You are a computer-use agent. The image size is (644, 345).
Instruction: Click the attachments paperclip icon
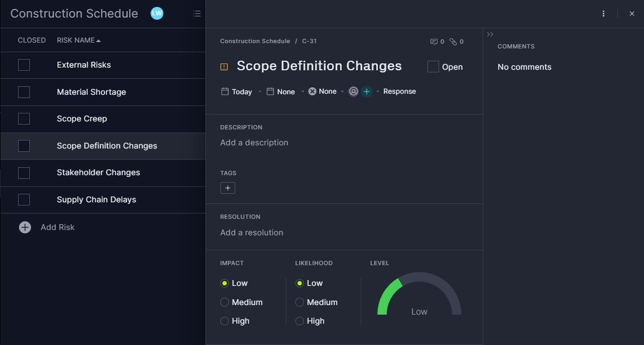click(x=453, y=42)
